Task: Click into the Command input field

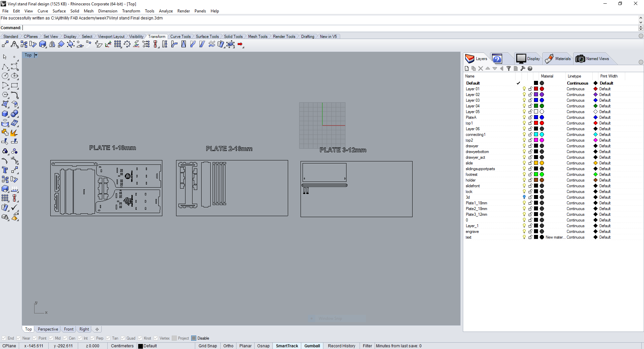Action: (x=330, y=28)
